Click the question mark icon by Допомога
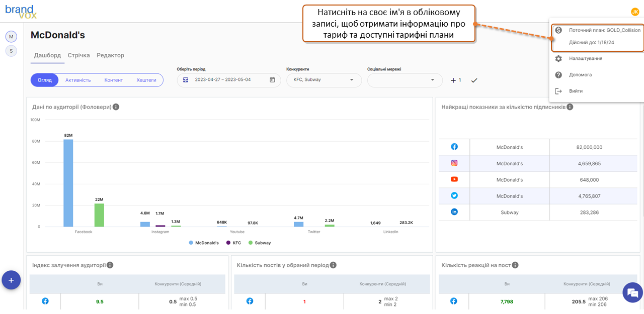This screenshot has width=644, height=314. 558,75
